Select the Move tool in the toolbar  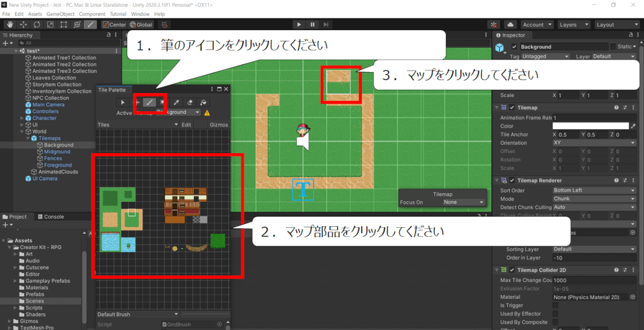click(x=24, y=24)
